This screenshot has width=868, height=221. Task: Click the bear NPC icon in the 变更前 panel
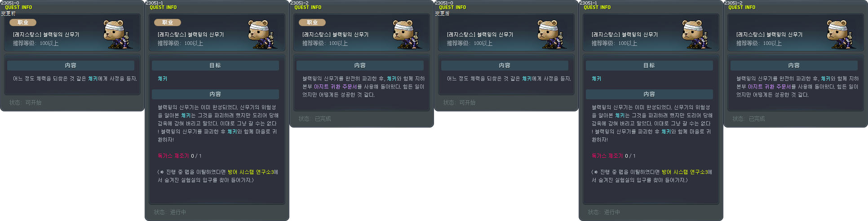(117, 34)
